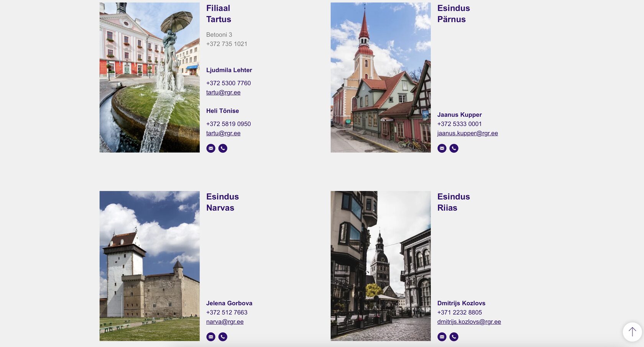This screenshot has height=347, width=644.
Task: Click the email icon under Tartu contacts
Action: click(211, 148)
